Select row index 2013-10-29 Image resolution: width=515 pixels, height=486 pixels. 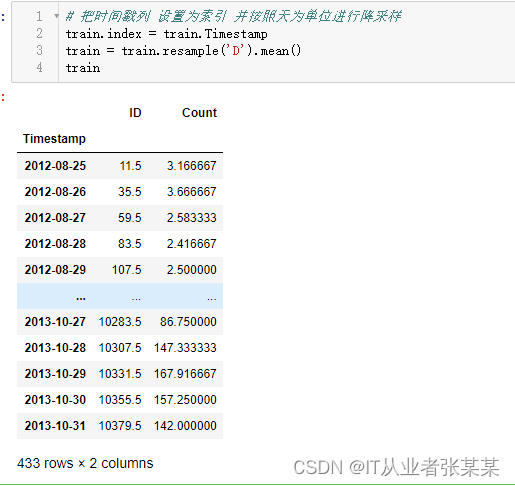(55, 374)
